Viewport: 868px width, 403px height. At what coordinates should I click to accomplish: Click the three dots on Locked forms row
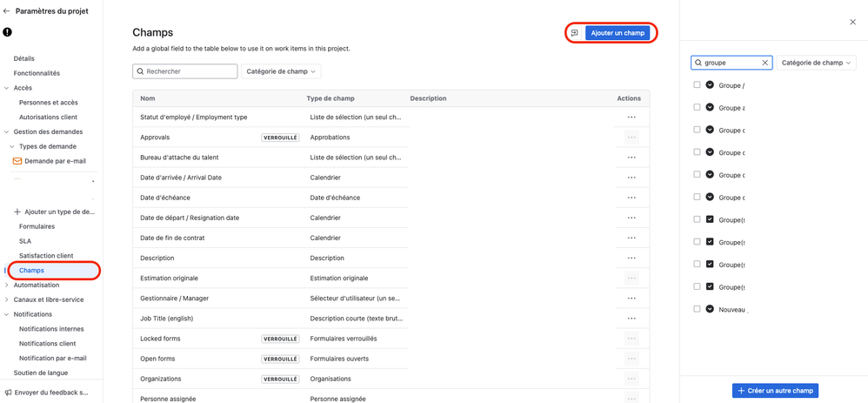click(x=631, y=338)
